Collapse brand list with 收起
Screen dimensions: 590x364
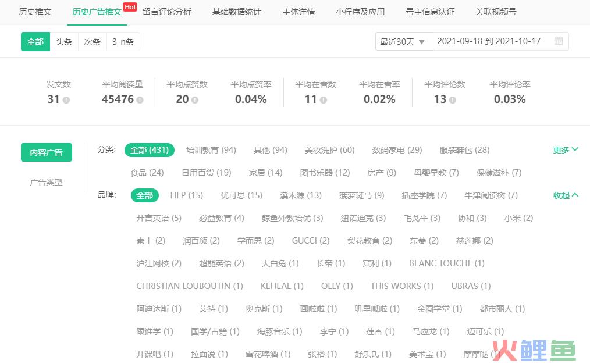point(565,195)
